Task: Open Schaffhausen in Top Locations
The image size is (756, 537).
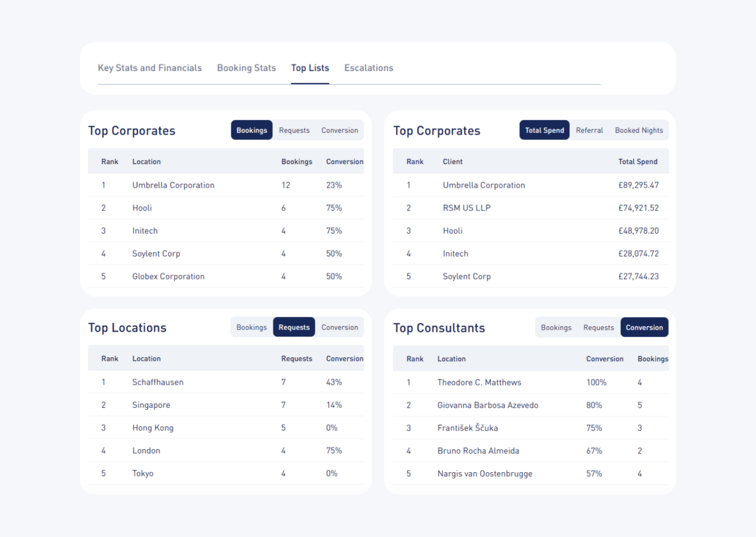Action: pos(158,382)
